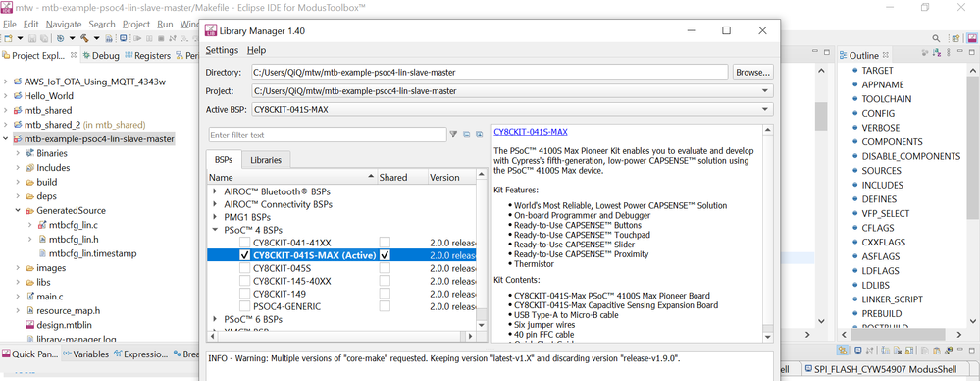Click the file-with-chart icon after the hammer
This screenshot has width=980, height=381.
tap(109, 38)
